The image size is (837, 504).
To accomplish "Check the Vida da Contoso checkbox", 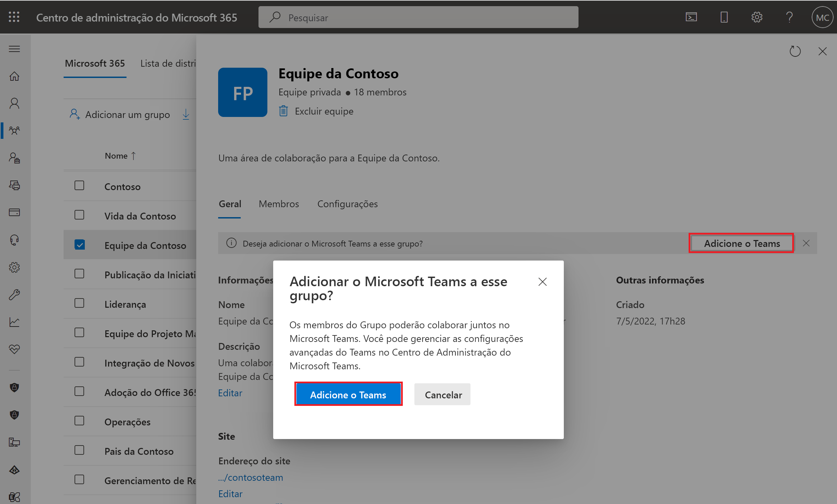I will (79, 215).
